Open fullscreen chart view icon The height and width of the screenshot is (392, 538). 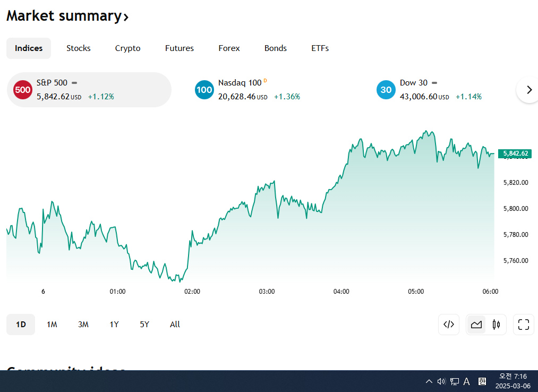click(x=524, y=325)
